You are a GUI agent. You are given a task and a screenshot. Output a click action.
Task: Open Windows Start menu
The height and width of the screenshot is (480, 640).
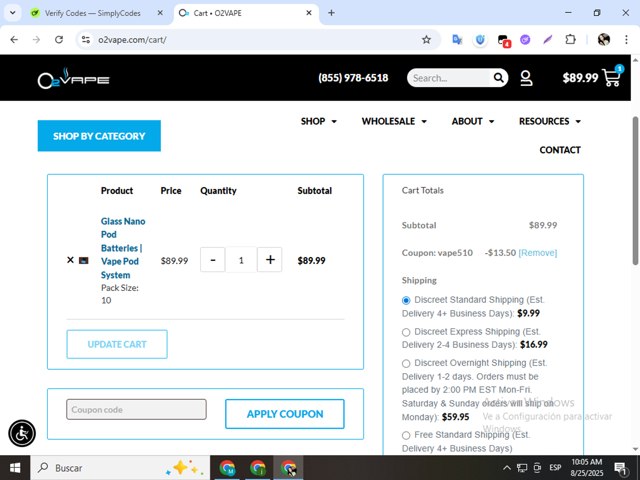(x=15, y=468)
